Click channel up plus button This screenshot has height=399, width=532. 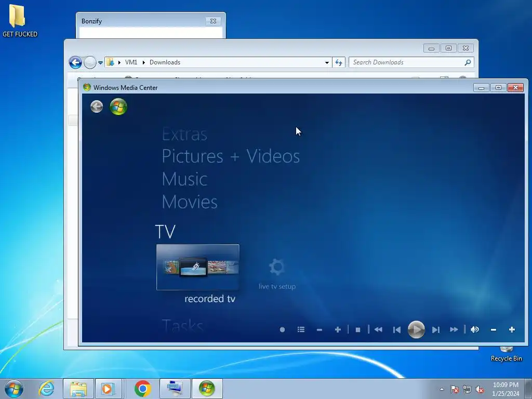[338, 329]
